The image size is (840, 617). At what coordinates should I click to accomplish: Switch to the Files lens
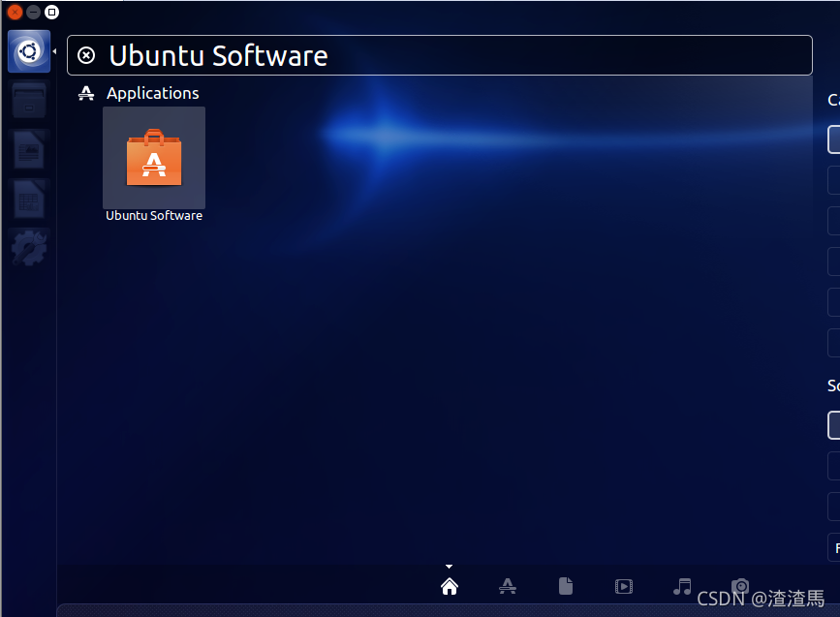[x=566, y=586]
